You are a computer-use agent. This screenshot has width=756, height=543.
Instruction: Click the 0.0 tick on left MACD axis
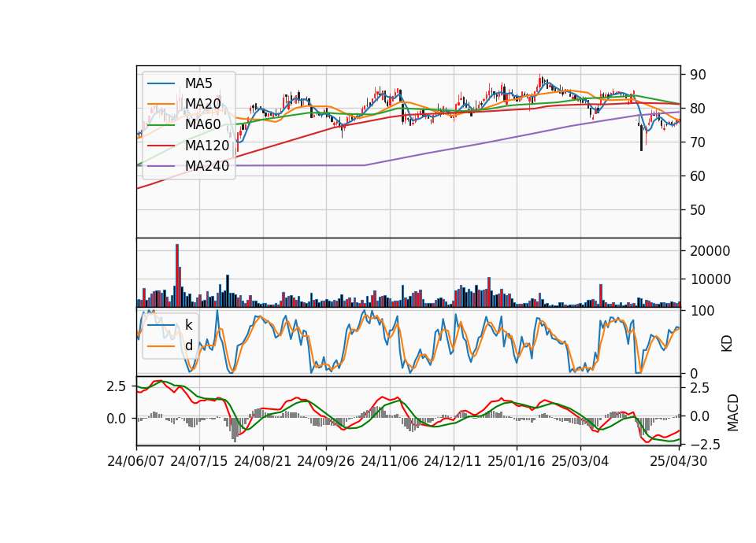pyautogui.click(x=117, y=419)
